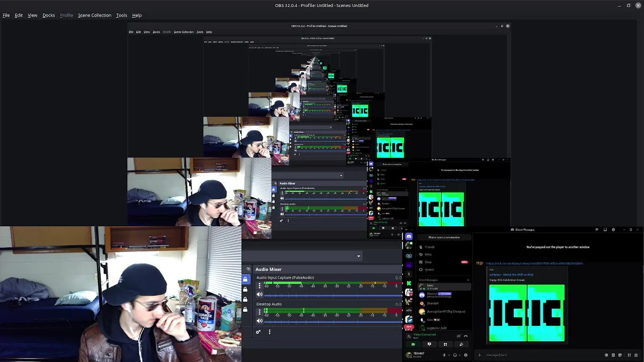Open the View menu
The height and width of the screenshot is (362, 644).
(32, 15)
